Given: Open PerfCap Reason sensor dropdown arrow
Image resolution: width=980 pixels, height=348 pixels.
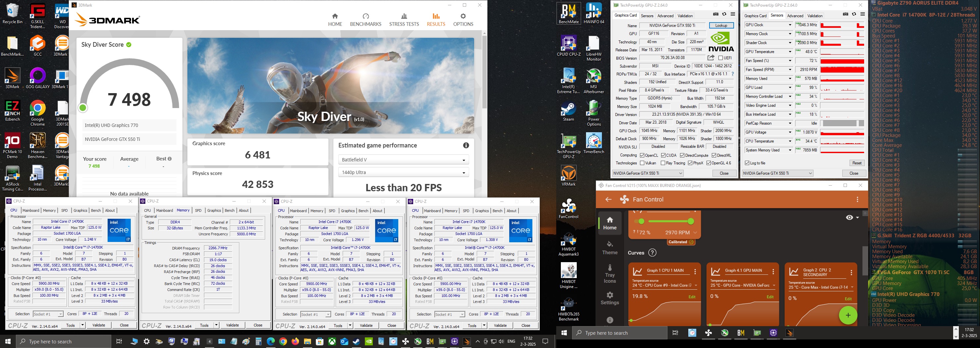Looking at the screenshot, I should click(x=790, y=123).
